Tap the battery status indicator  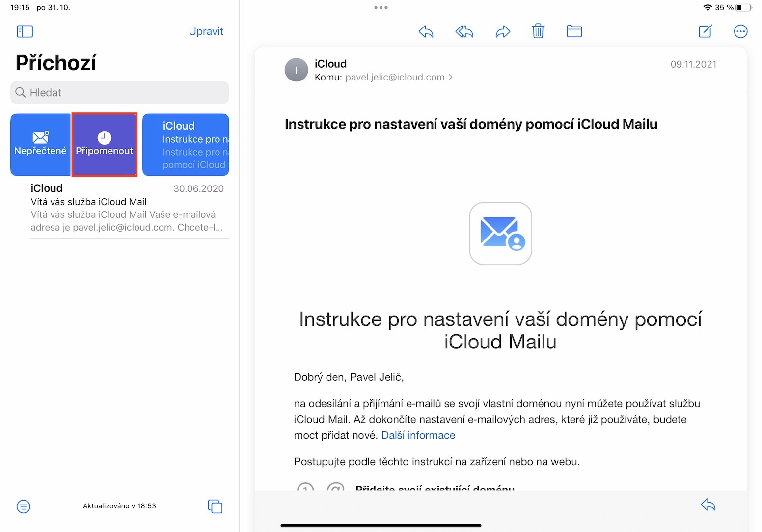743,7
